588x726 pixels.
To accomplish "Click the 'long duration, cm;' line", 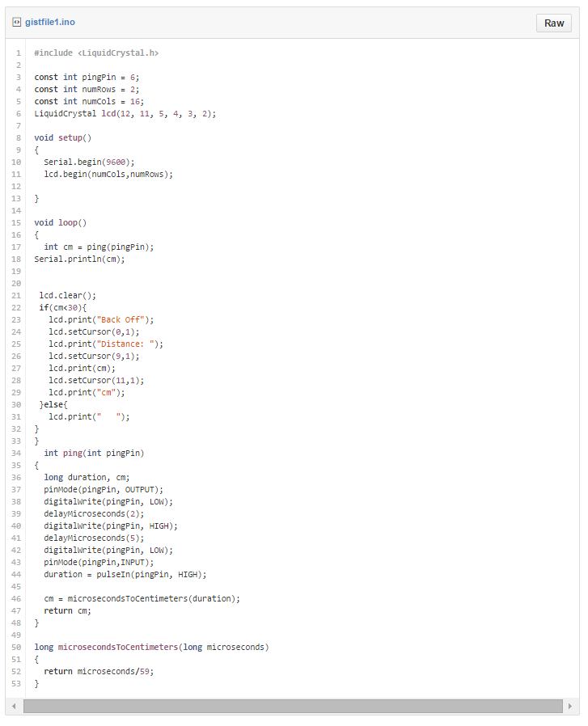I will [87, 477].
